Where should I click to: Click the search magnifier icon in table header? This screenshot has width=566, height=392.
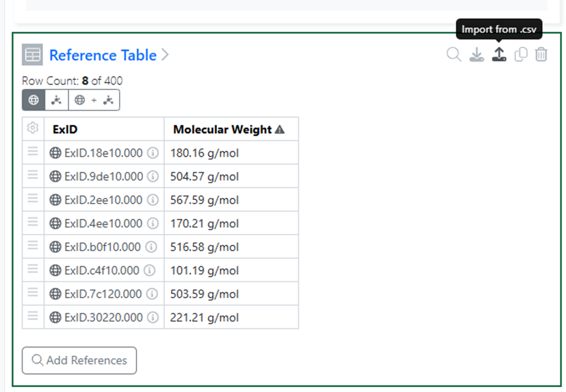tap(454, 54)
